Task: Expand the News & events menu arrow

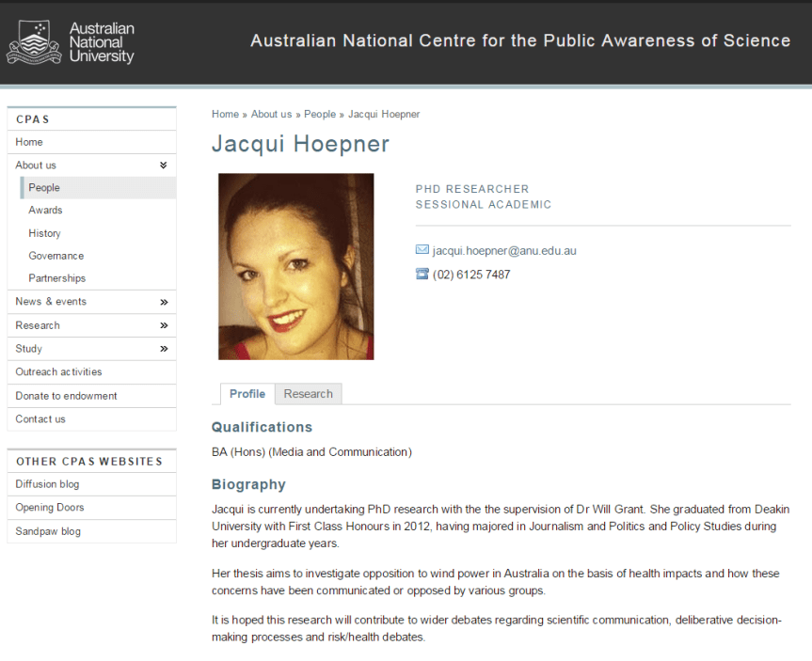Action: [x=163, y=302]
